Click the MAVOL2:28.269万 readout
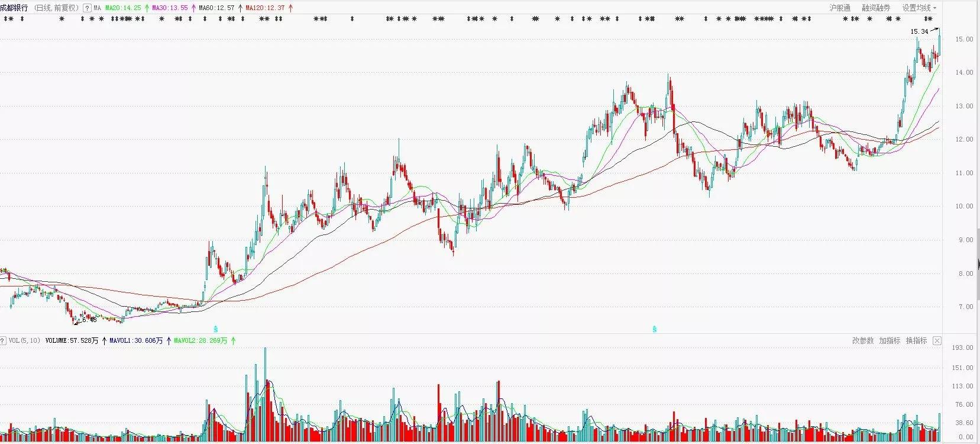Screen dimensions: 980x444 click(x=200, y=341)
